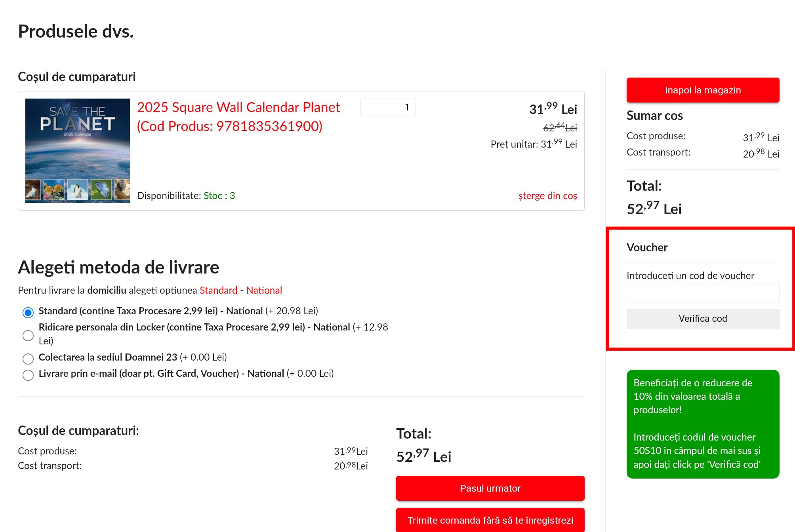
Task: Click 'șterge din coș' remove link
Action: coord(547,196)
